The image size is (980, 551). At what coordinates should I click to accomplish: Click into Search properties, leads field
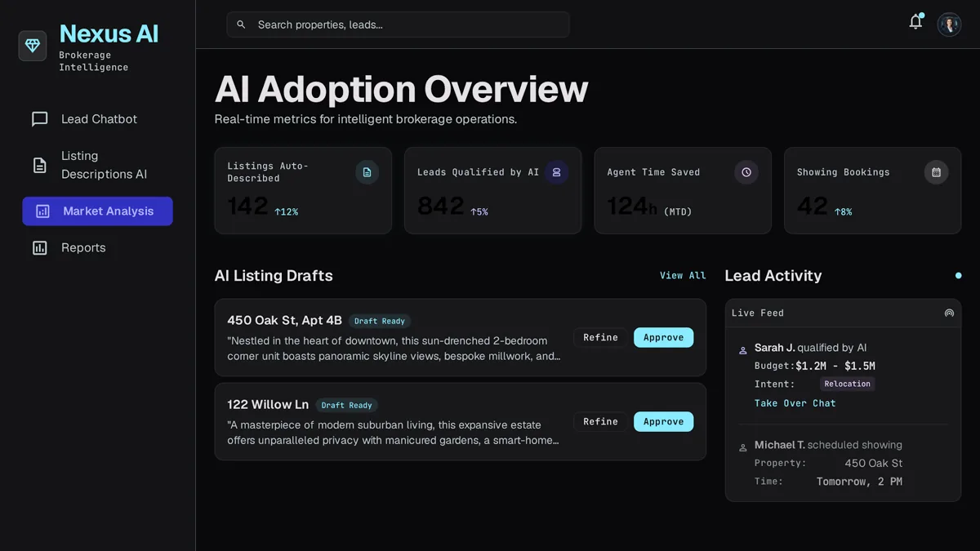tap(398, 24)
